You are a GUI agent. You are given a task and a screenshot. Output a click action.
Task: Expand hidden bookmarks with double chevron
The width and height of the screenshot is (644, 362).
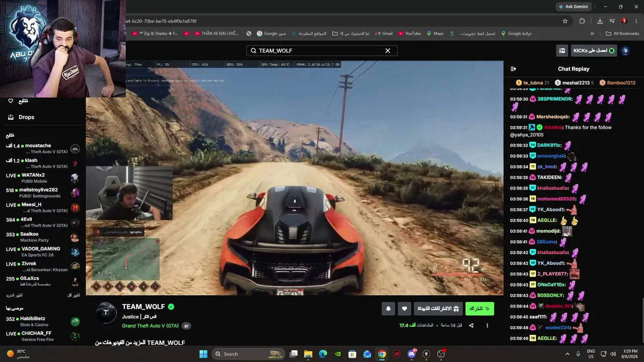[x=592, y=34]
